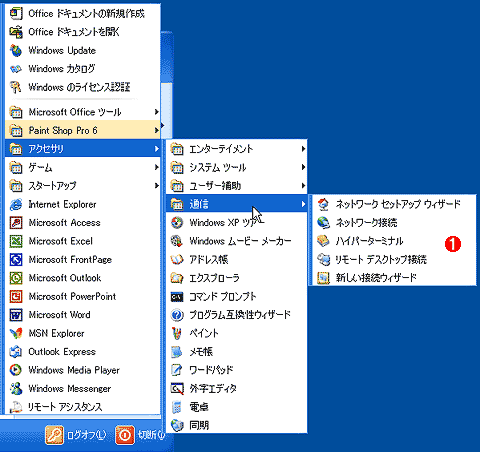Screen dimensions: 480x452
Task: Click the Windows Messenger icon
Action: coord(16,388)
